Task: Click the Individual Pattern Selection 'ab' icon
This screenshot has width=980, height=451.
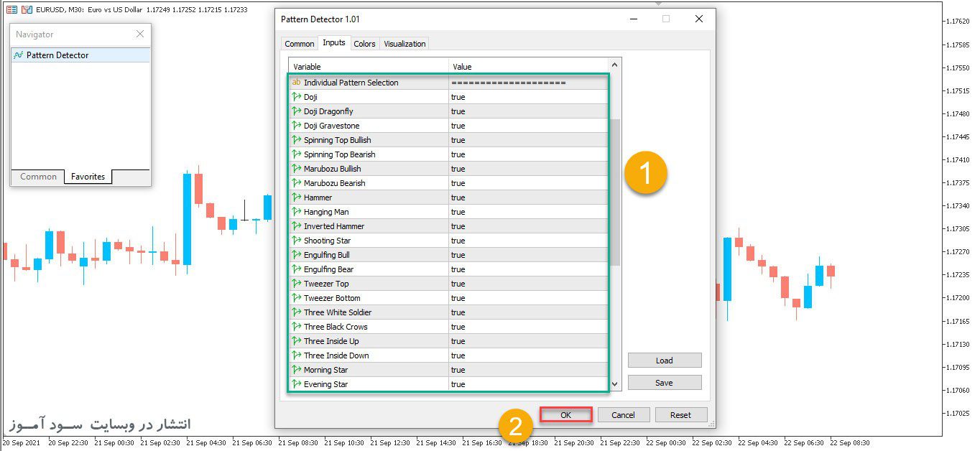Action: (296, 83)
